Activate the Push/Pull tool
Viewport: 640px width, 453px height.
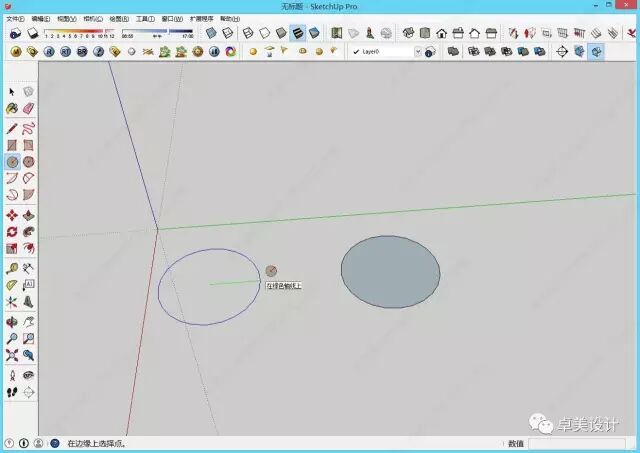point(29,215)
